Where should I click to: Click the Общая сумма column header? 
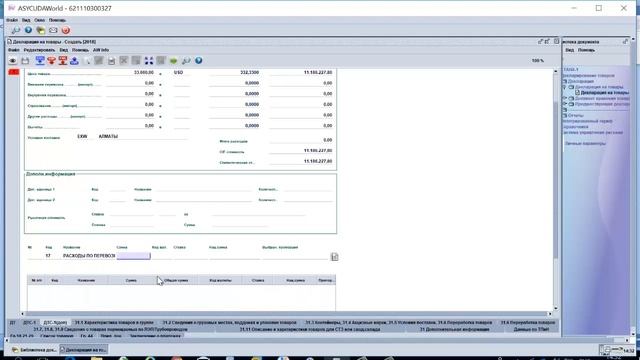point(176,280)
